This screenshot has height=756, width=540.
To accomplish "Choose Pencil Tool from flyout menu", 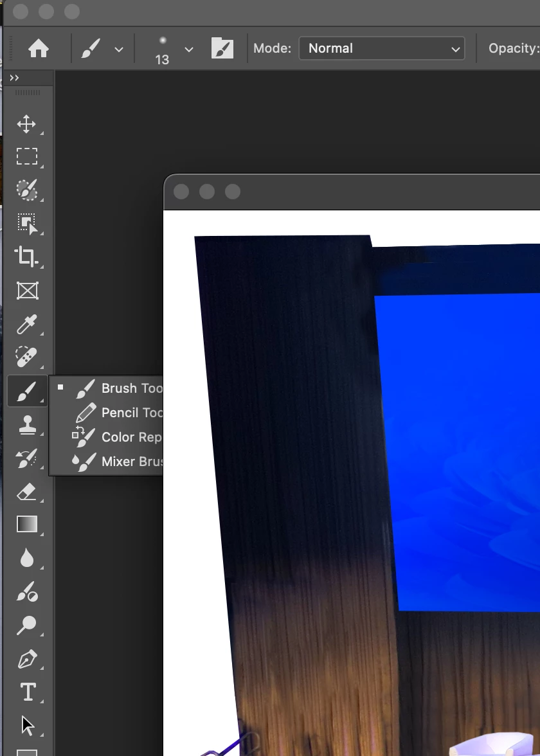I will coord(106,413).
